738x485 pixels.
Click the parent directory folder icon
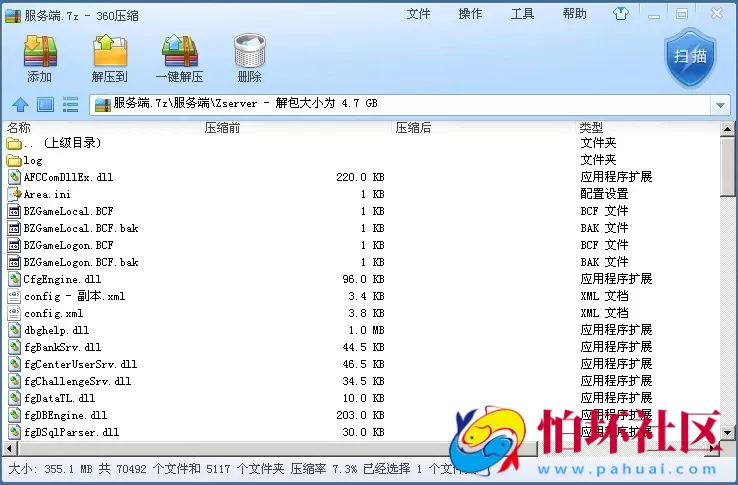(14, 143)
